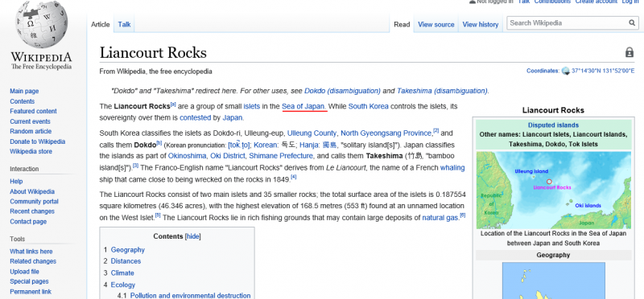Open North Gyeongsang Province link
The width and height of the screenshot is (644, 299).
click(x=386, y=133)
